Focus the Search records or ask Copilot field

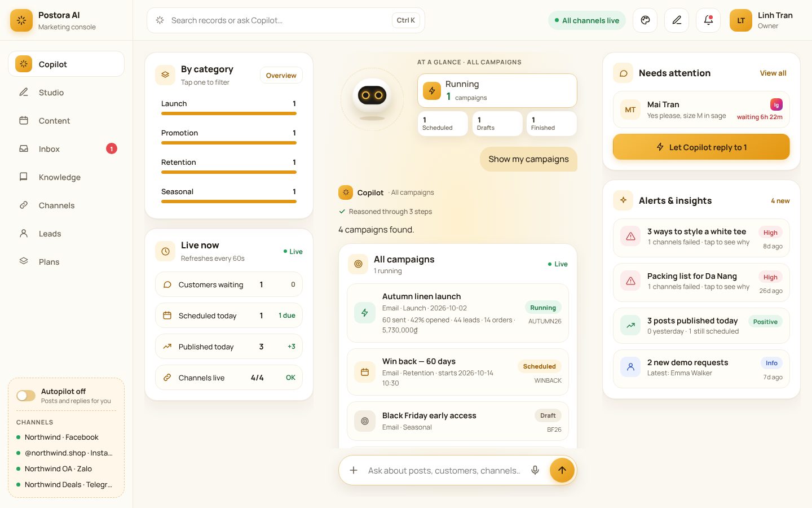(285, 20)
